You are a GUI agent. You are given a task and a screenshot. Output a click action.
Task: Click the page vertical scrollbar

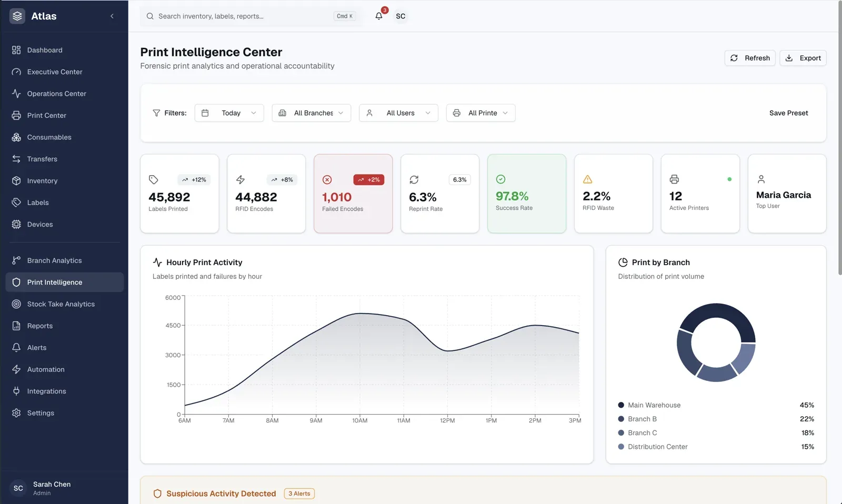pos(839,137)
